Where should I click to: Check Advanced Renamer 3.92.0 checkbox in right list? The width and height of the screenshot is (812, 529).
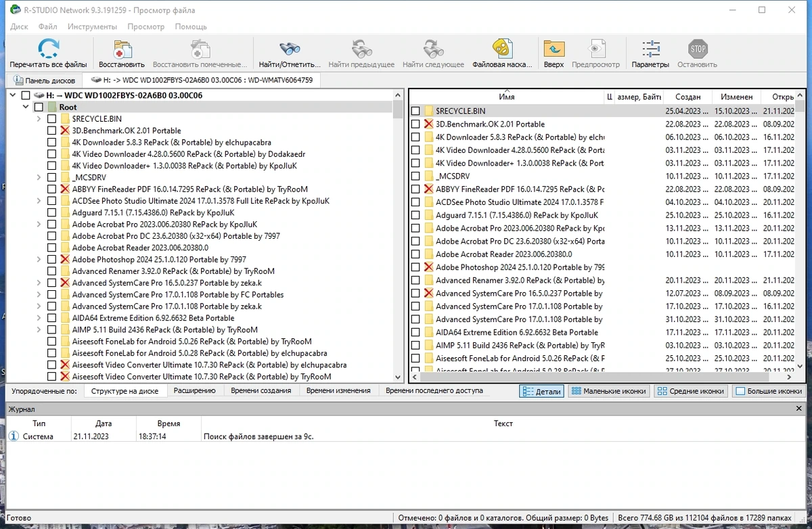click(415, 280)
